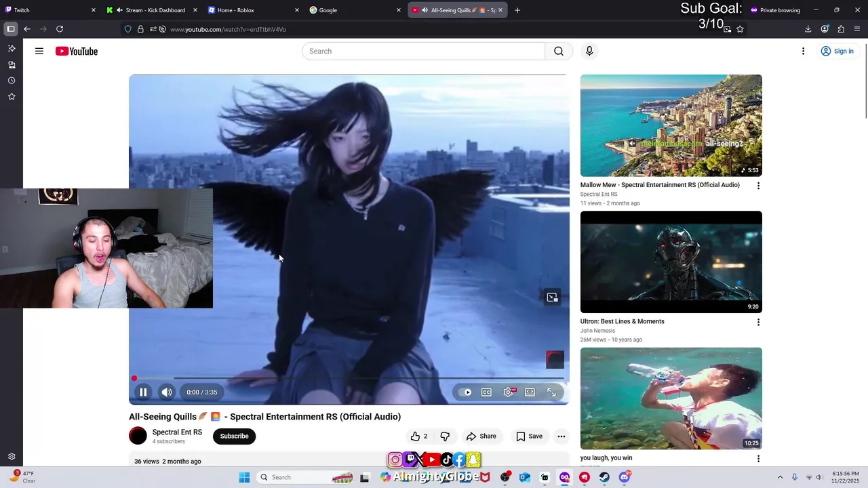Go back to the previous page
This screenshot has height=488, width=868.
[x=27, y=29]
